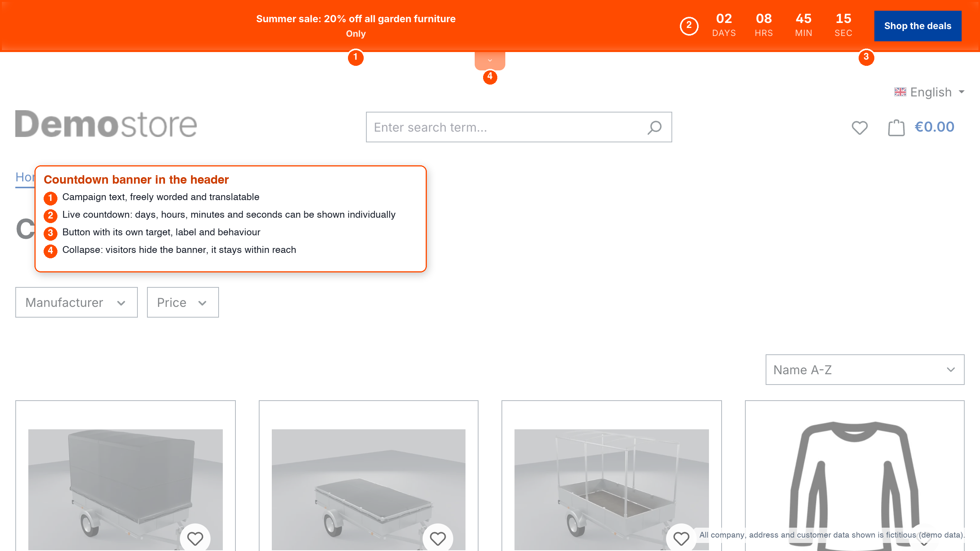Screen dimensions: 980x551
Task: Open the covered trailer product image
Action: coord(126,490)
